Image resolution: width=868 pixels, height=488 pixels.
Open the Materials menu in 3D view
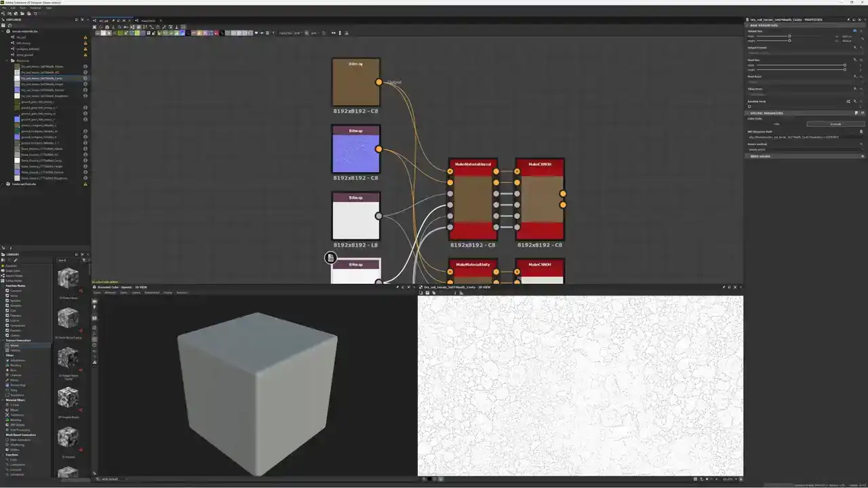(x=110, y=293)
